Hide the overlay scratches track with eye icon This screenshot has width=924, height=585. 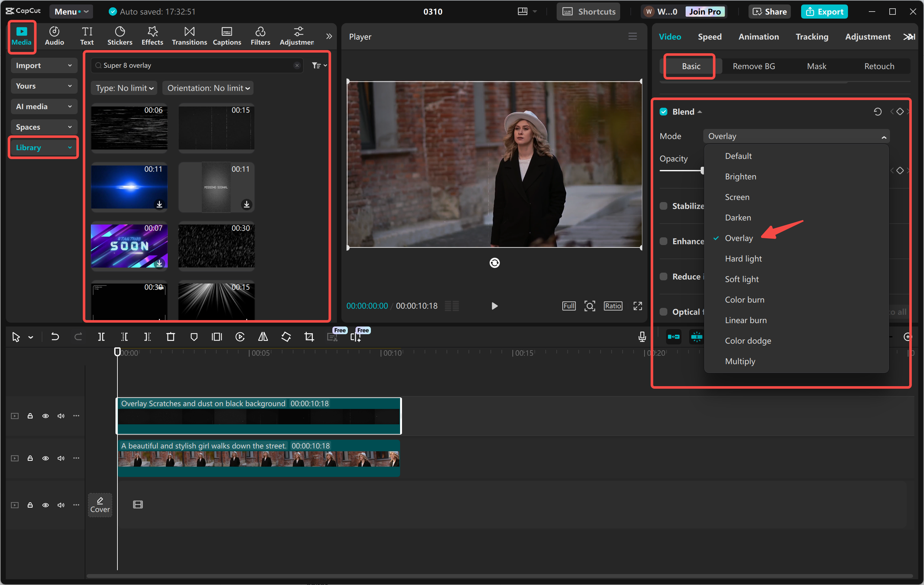pyautogui.click(x=45, y=416)
